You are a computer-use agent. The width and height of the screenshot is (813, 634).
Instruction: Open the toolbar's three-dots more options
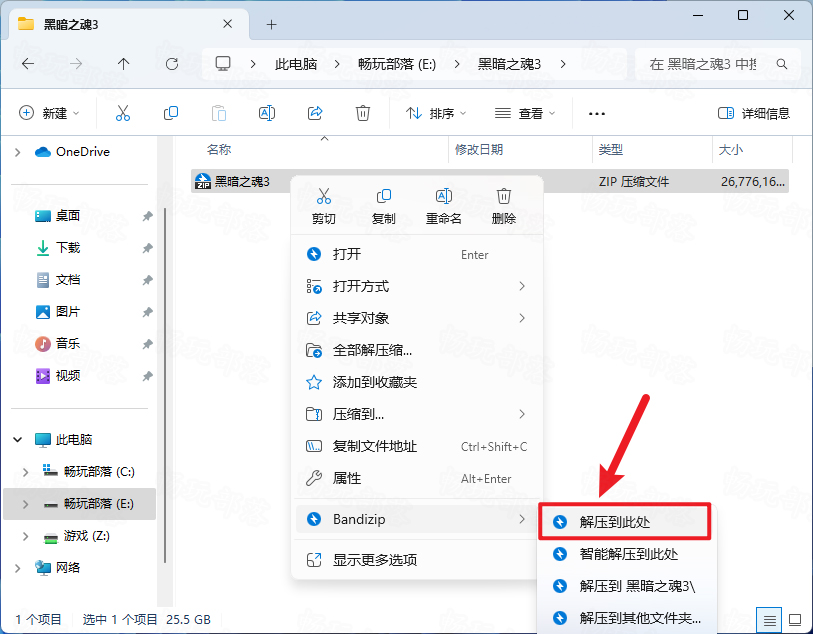click(597, 114)
